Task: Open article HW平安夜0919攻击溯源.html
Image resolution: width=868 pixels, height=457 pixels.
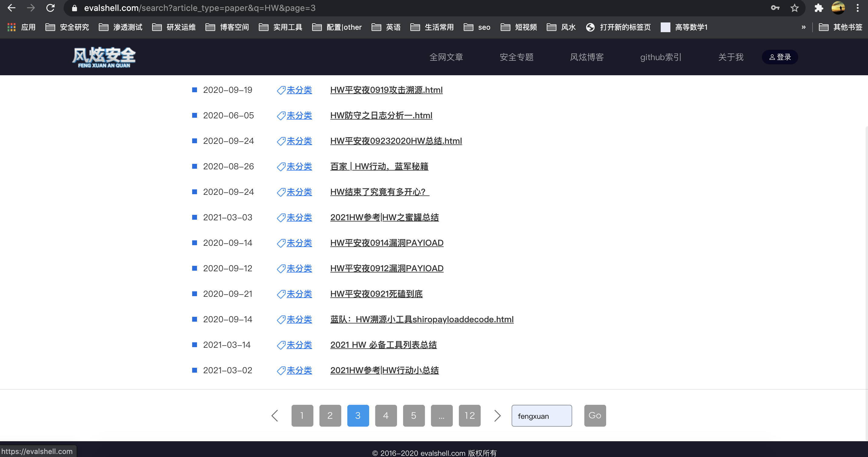Action: click(386, 90)
